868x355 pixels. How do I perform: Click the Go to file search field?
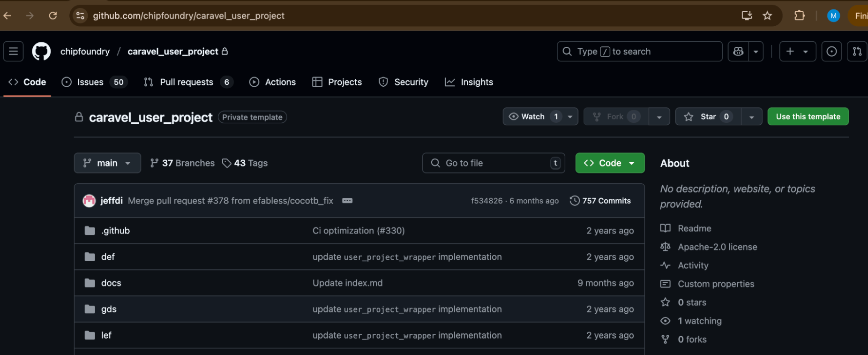[493, 163]
